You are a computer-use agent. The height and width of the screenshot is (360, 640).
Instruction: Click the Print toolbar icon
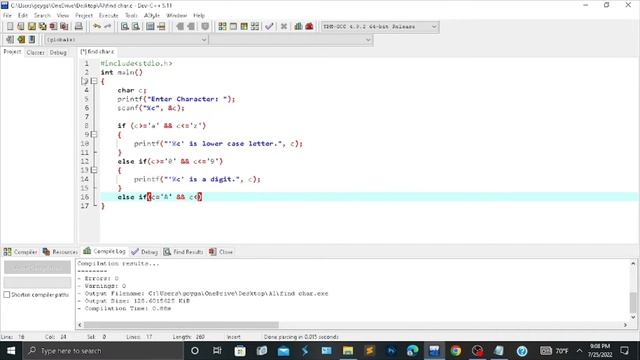tap(78, 27)
